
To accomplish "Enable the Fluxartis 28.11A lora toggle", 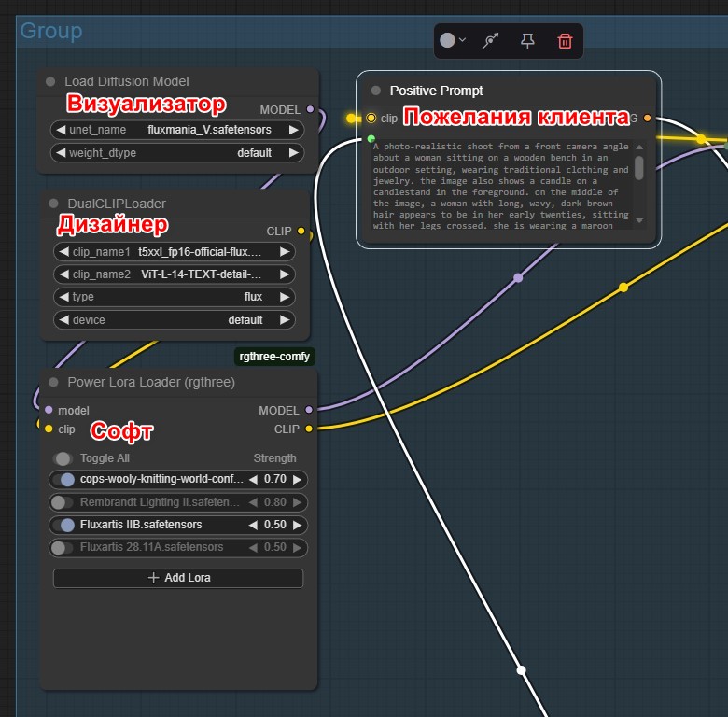I will point(63,547).
